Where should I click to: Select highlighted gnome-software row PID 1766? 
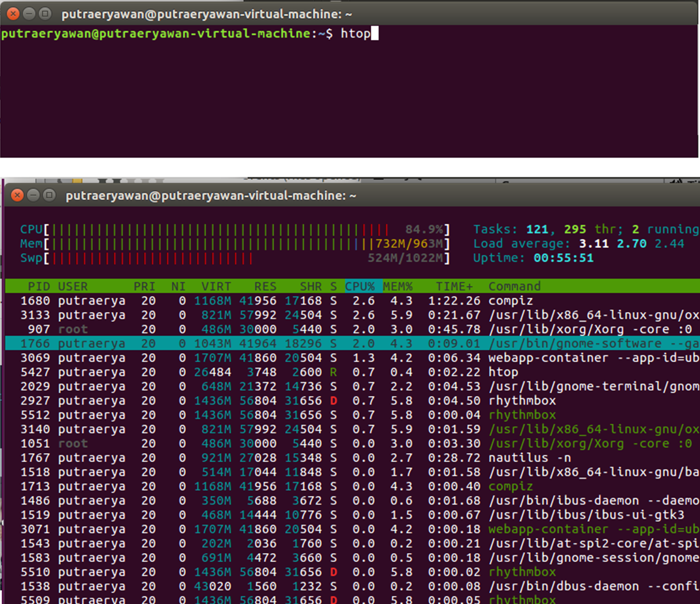point(352,343)
